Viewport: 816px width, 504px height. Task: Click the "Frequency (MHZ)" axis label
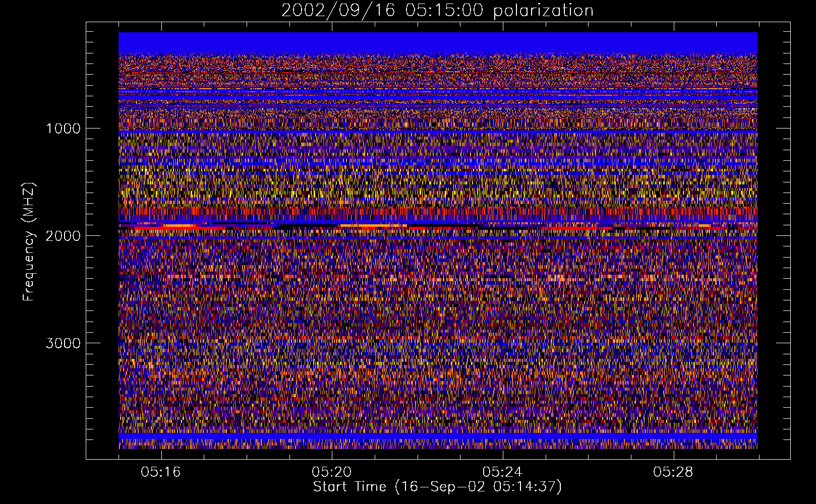(29, 241)
